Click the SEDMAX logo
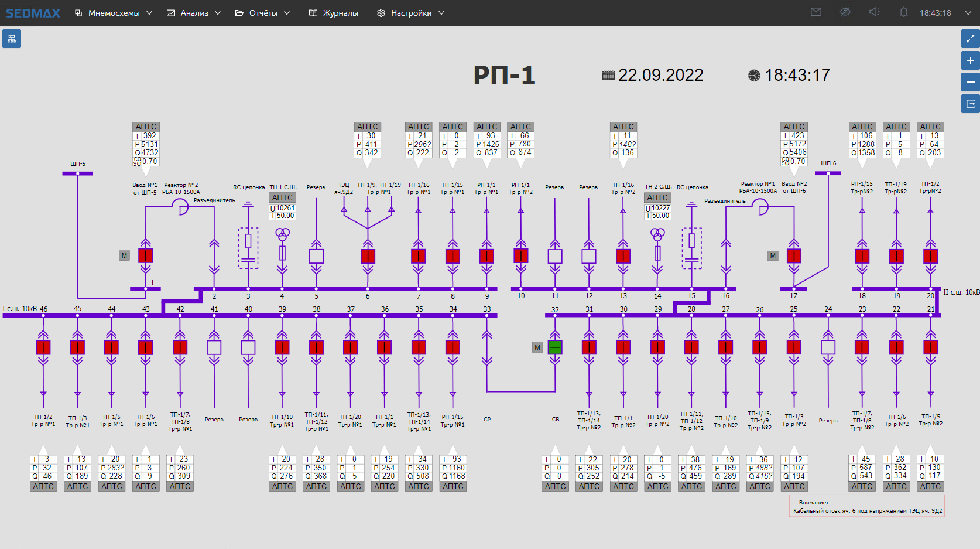 tap(33, 13)
